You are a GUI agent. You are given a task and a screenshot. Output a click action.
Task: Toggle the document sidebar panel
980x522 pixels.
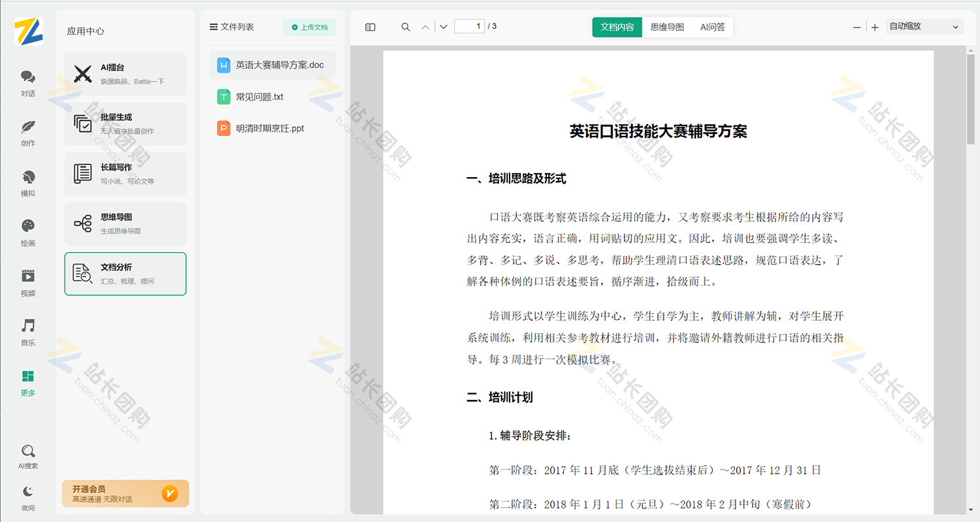370,27
